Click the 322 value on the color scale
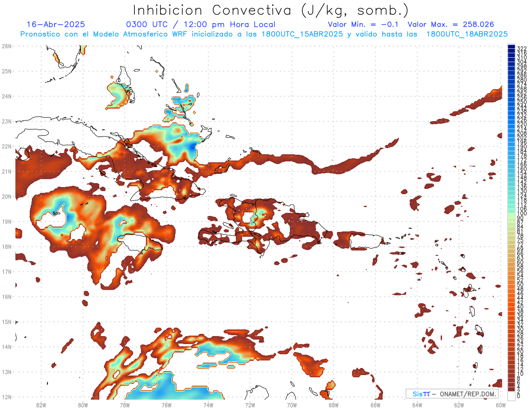 [522, 48]
